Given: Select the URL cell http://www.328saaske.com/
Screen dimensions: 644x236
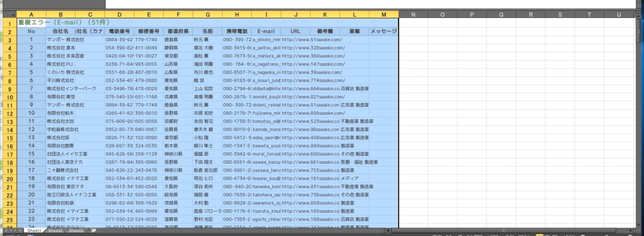Looking at the screenshot, I should (314, 48).
